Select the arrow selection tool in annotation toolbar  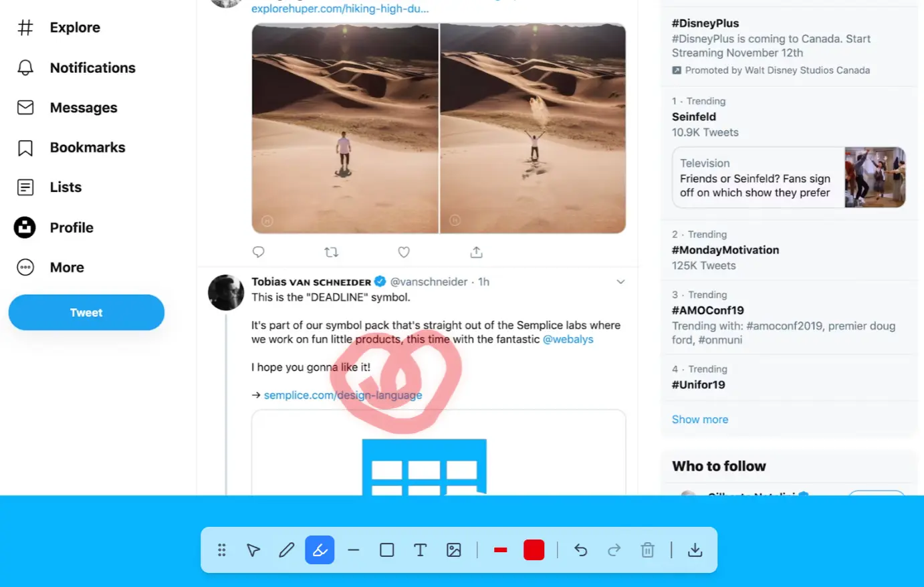[x=253, y=550]
